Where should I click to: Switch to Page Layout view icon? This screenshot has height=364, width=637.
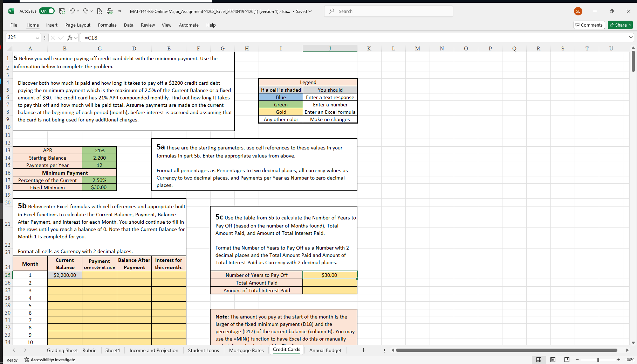click(553, 360)
